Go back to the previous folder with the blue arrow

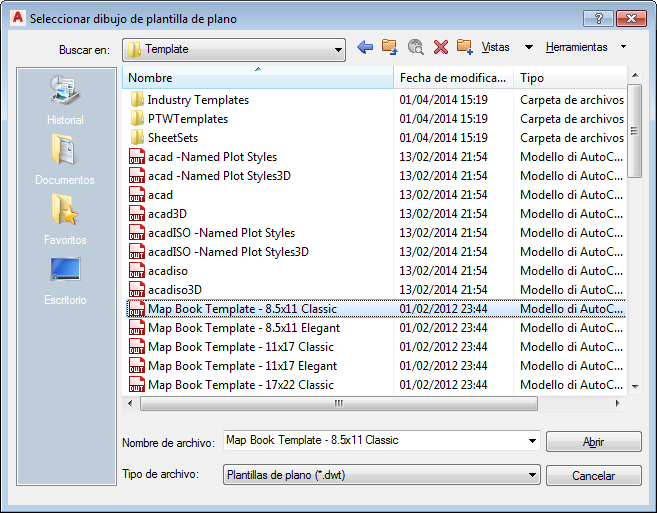pos(365,47)
